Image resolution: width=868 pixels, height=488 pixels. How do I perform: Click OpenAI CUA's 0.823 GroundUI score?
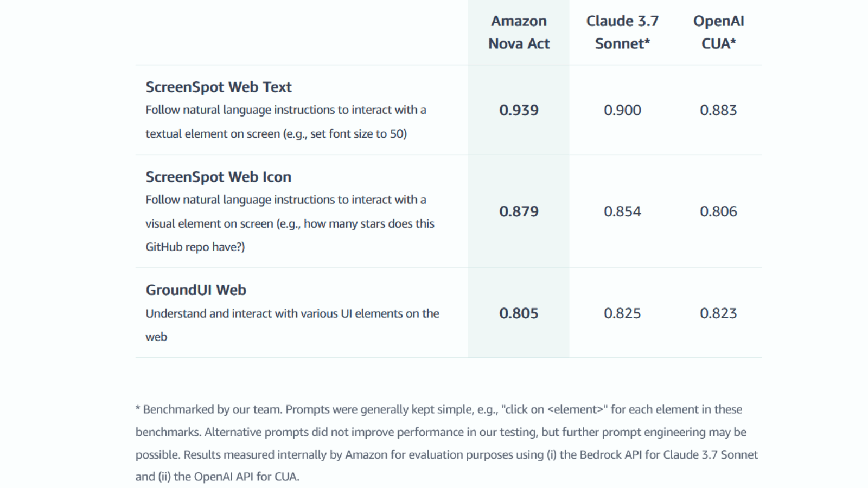pyautogui.click(x=718, y=313)
